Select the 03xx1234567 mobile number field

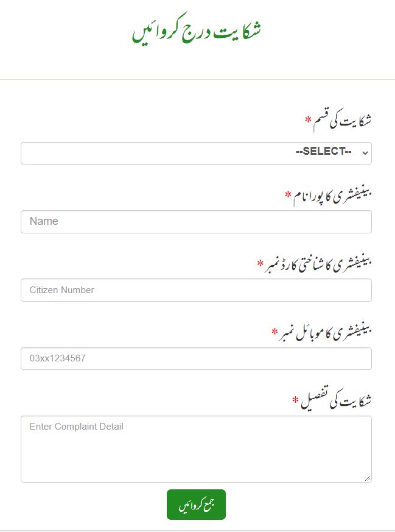pos(196,359)
